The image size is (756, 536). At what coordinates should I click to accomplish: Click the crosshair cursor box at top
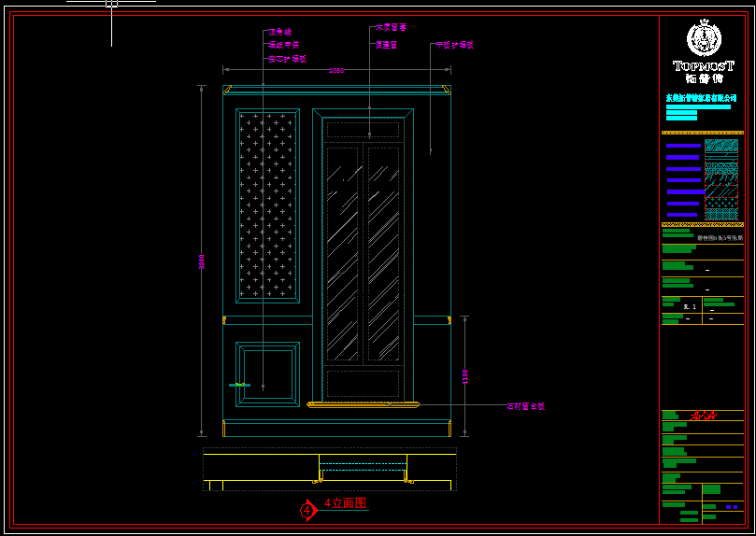(111, 4)
